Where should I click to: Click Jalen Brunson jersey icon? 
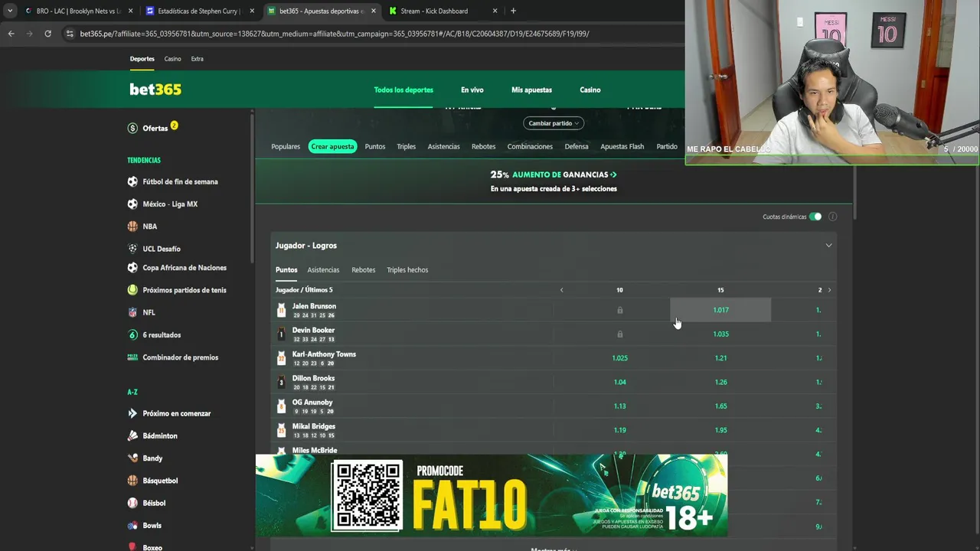pos(281,310)
